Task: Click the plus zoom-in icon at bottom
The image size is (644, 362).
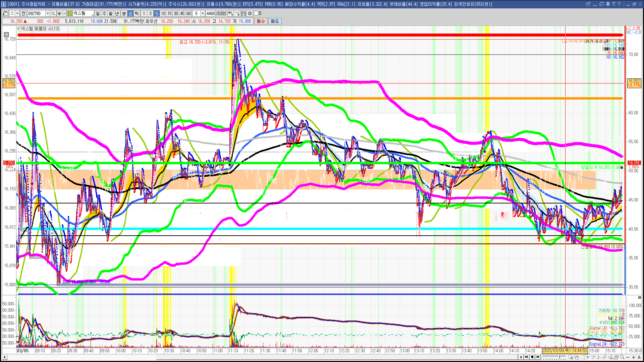Action: tap(633, 357)
